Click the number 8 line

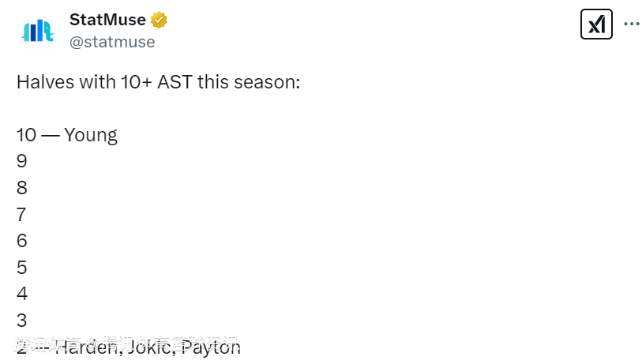point(22,188)
